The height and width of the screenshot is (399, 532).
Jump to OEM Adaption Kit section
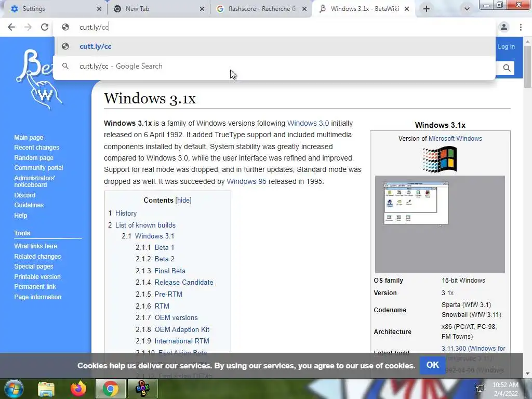click(182, 329)
